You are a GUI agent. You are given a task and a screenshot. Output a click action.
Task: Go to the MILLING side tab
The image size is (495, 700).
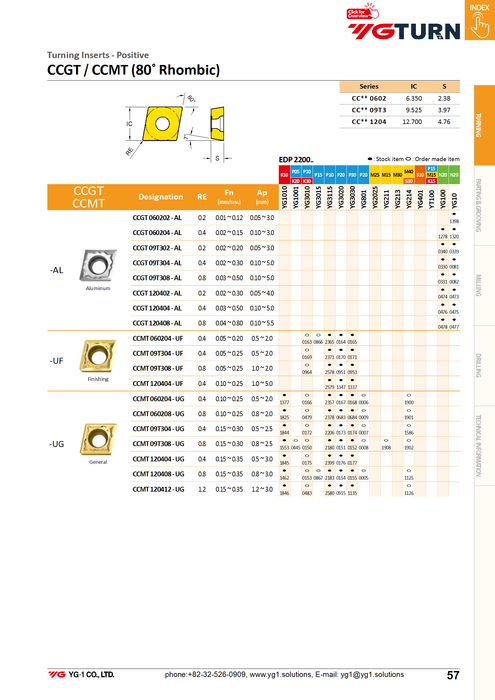point(485,285)
